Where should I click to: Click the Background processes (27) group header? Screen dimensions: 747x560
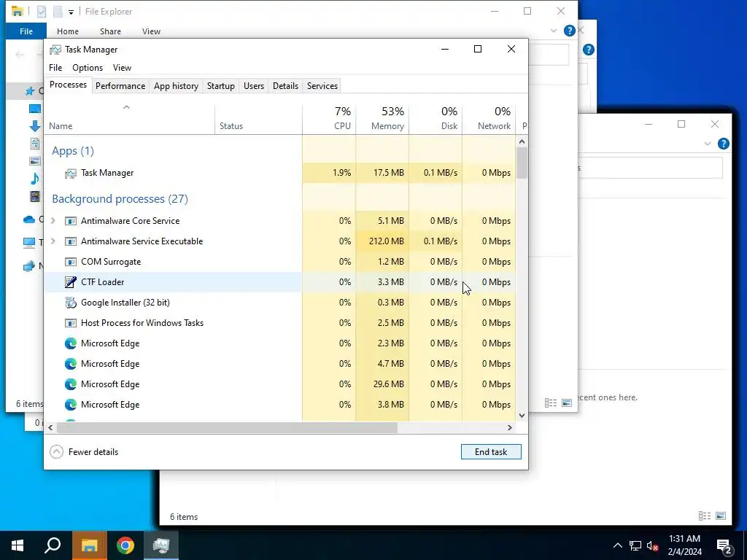point(120,199)
